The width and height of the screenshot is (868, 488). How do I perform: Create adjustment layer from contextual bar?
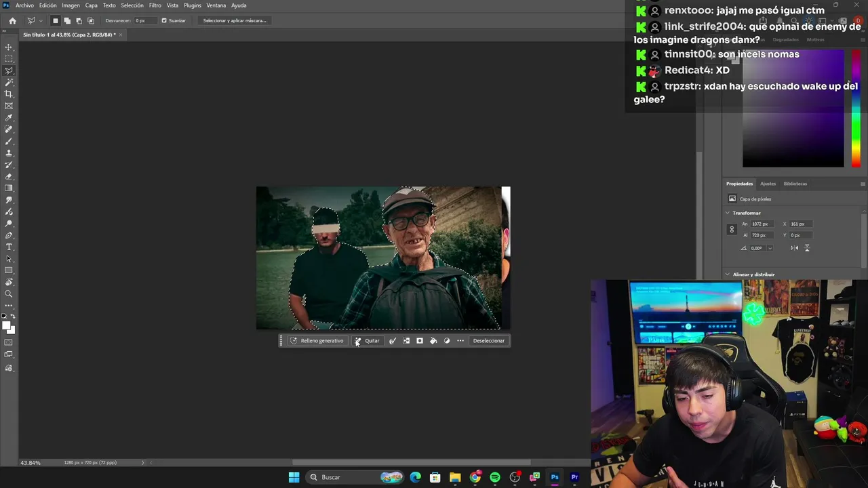coord(447,341)
